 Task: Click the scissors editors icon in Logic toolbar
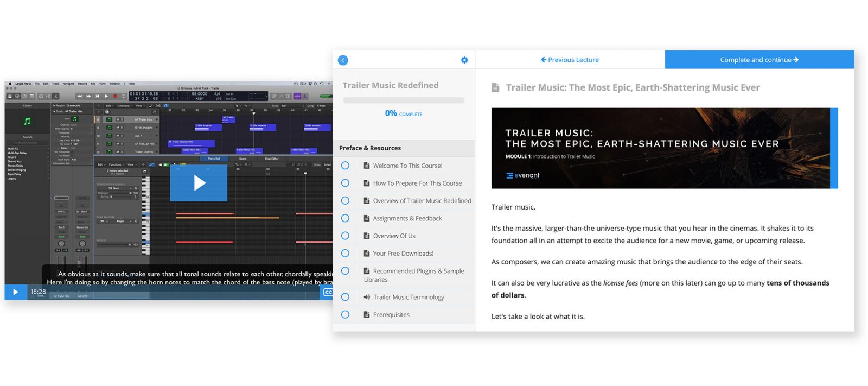click(56, 96)
